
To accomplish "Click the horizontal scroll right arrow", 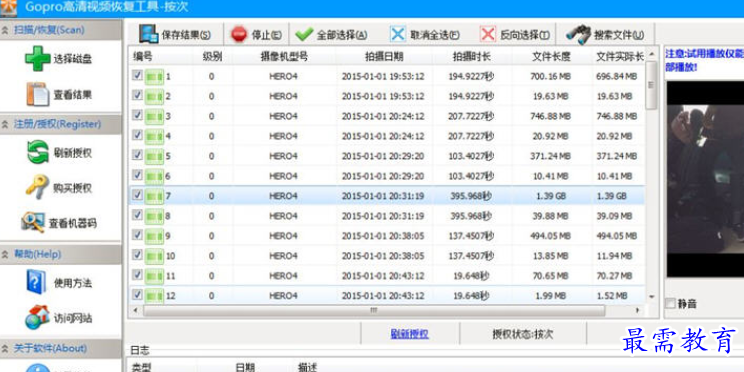I will tap(638, 310).
